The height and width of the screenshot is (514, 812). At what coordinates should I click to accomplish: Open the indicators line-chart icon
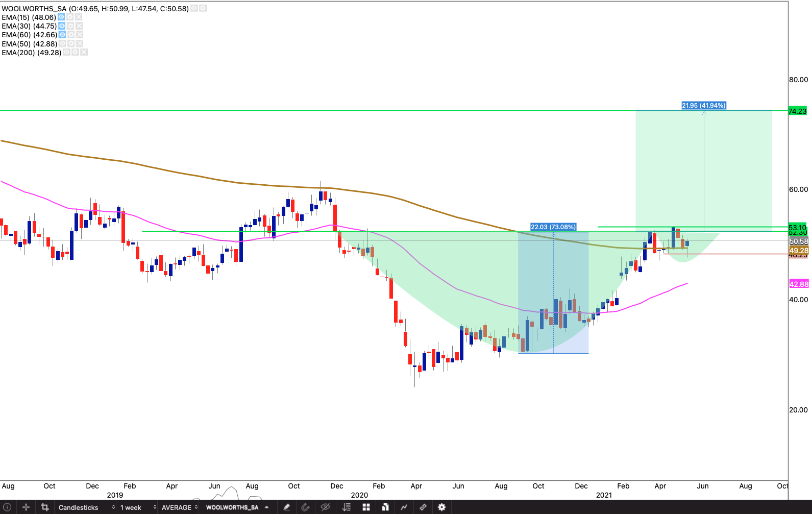(x=404, y=507)
